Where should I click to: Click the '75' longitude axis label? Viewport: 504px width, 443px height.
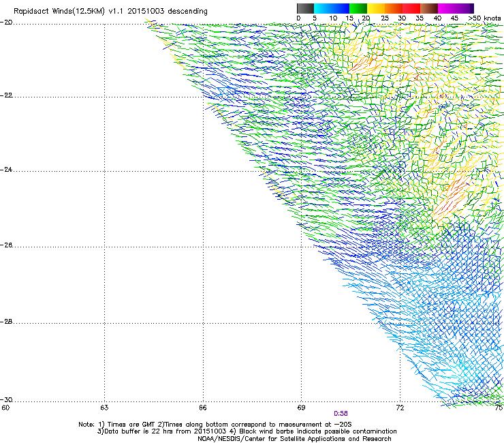499,408
